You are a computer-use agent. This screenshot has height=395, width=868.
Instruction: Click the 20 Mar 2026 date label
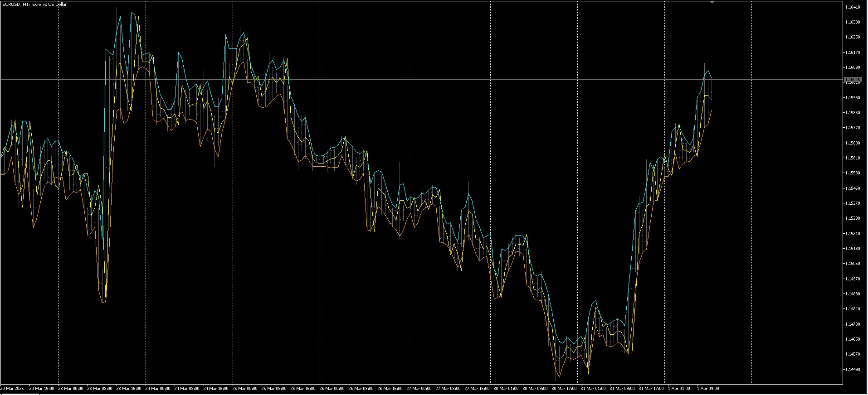[12, 388]
